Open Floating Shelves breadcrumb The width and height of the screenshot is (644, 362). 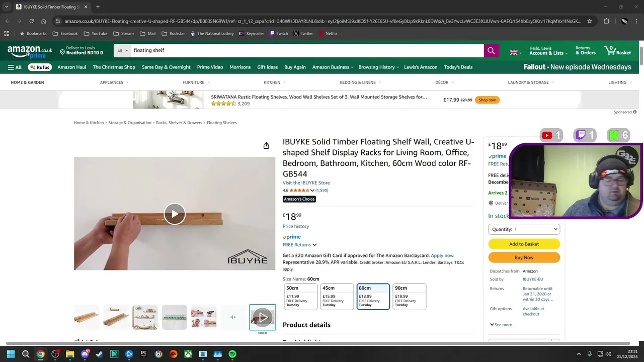221,123
